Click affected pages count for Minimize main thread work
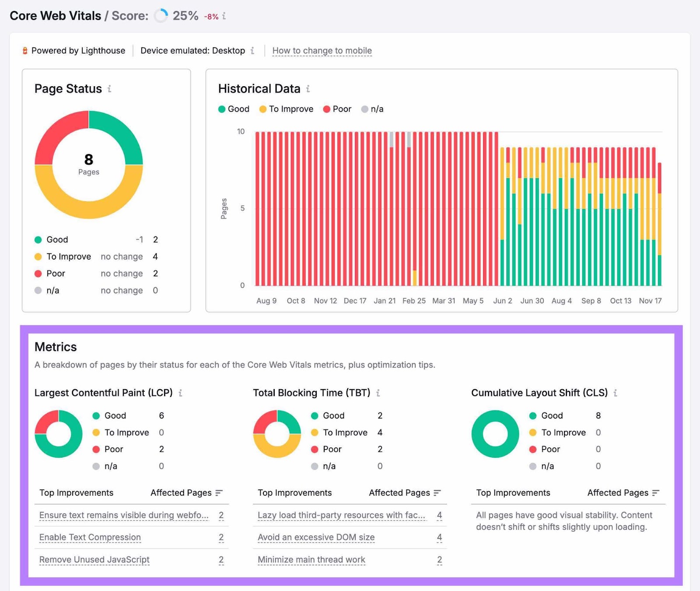700x591 pixels. point(440,559)
